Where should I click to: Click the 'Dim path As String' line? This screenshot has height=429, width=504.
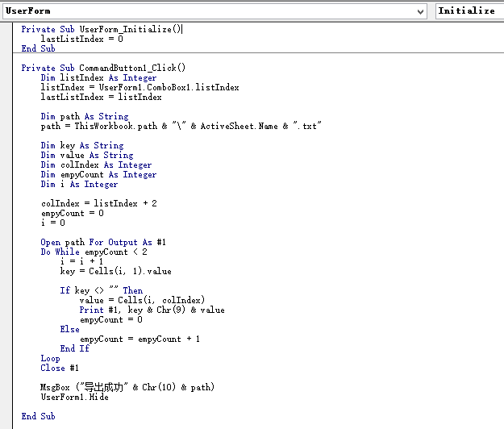click(x=84, y=116)
